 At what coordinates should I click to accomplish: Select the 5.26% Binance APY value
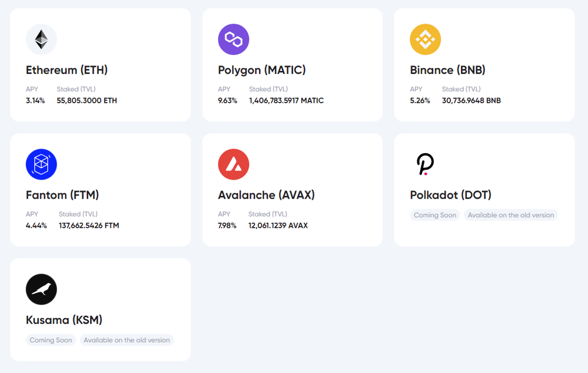pos(420,100)
